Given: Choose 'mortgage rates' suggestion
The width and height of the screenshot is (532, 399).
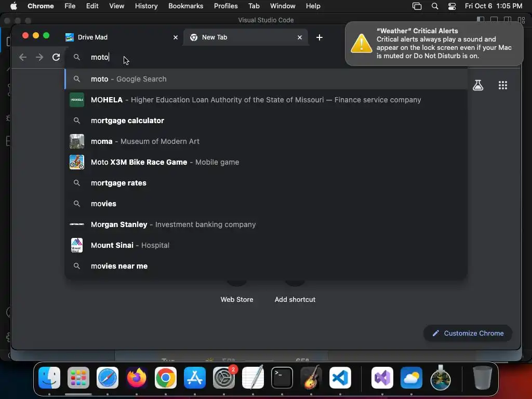Looking at the screenshot, I should pos(266,183).
